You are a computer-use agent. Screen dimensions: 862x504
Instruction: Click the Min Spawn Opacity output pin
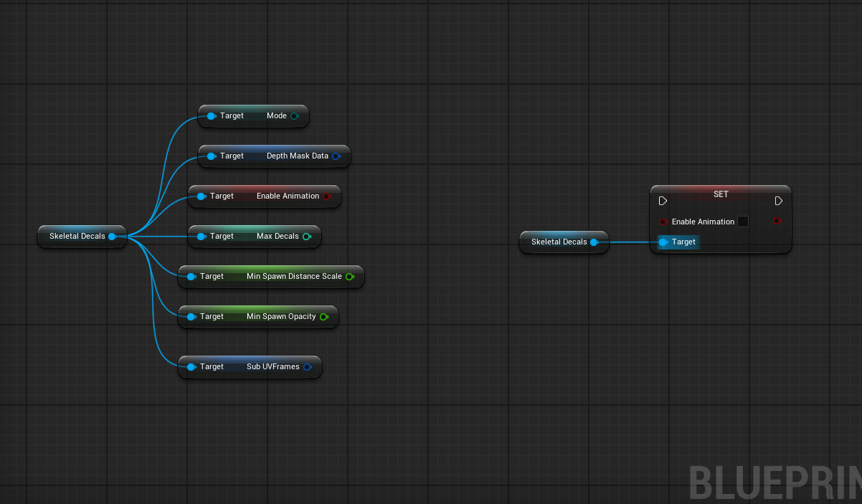323,317
